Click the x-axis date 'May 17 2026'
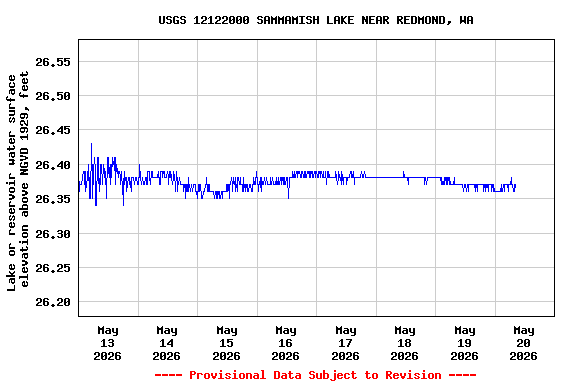This screenshot has width=576, height=384. 345,343
